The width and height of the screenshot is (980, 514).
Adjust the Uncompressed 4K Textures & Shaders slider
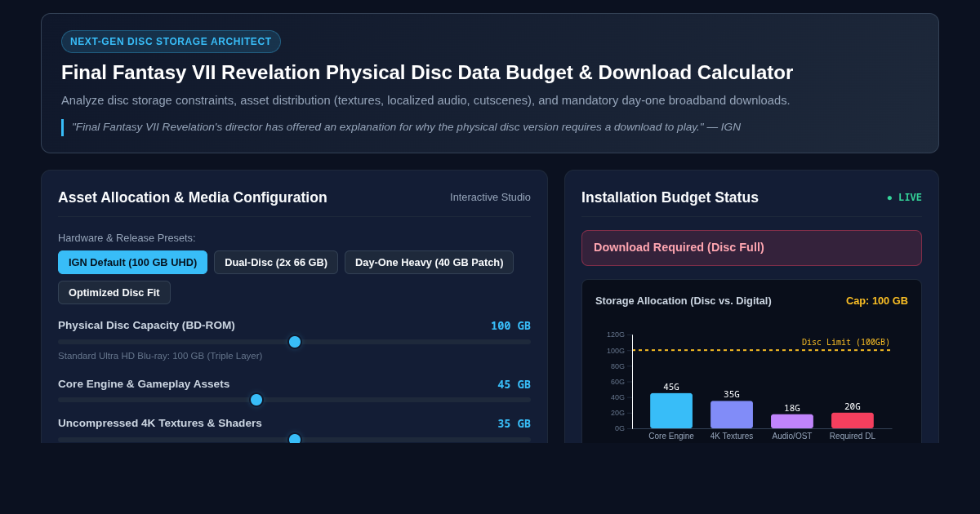click(x=294, y=439)
